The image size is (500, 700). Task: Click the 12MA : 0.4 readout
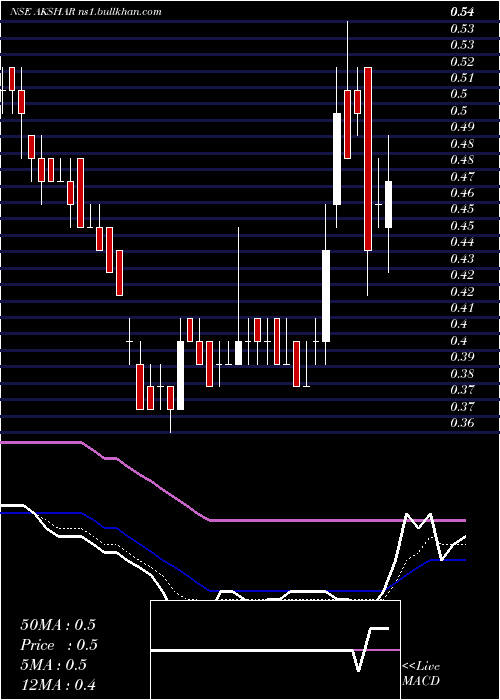58,684
